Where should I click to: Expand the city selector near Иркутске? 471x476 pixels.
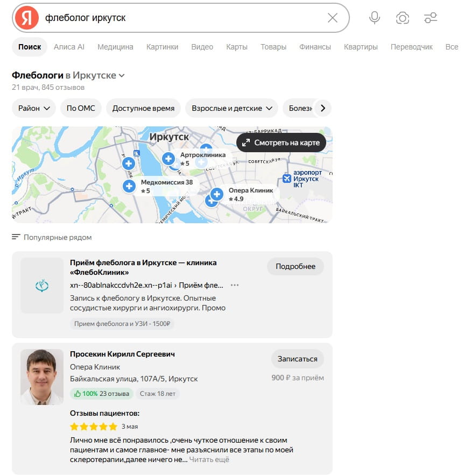122,76
